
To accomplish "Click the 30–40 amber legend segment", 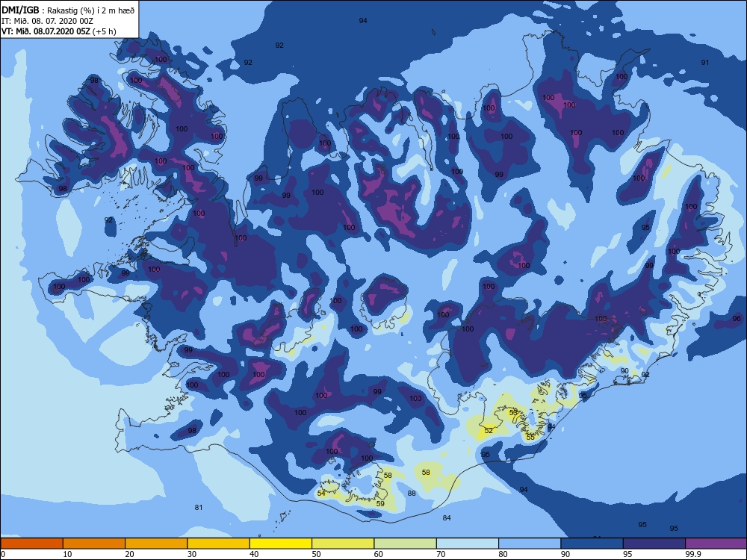I will coord(219,544).
